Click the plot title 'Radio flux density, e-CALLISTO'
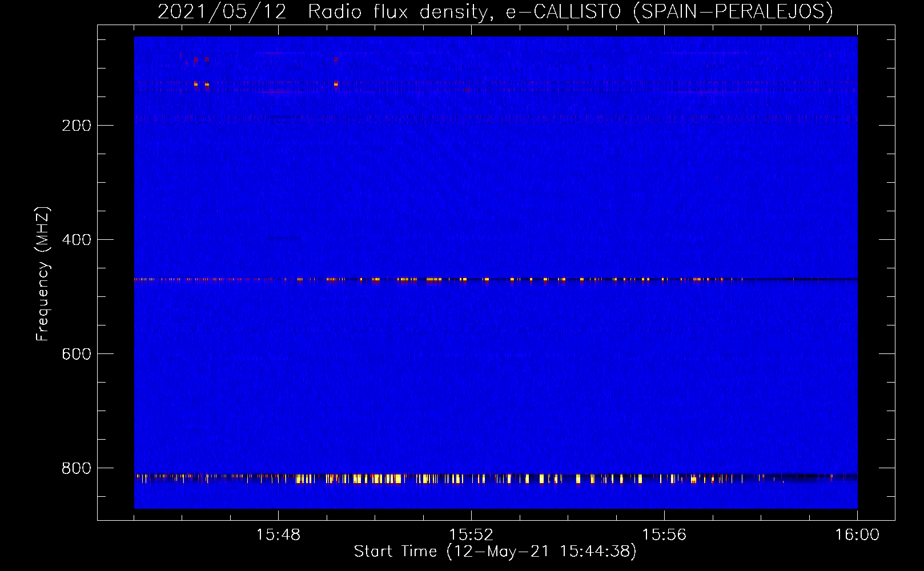 pos(464,11)
